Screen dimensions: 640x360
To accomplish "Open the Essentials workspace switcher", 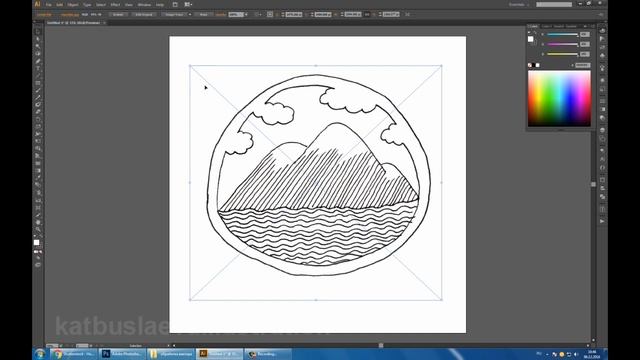I will 518,4.
